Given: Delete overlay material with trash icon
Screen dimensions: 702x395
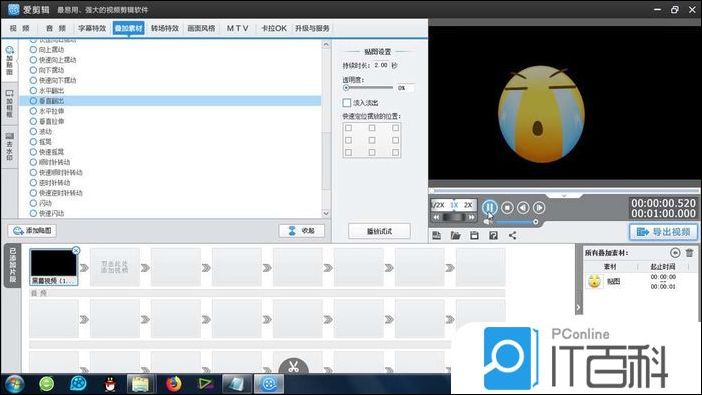Looking at the screenshot, I should tap(690, 253).
